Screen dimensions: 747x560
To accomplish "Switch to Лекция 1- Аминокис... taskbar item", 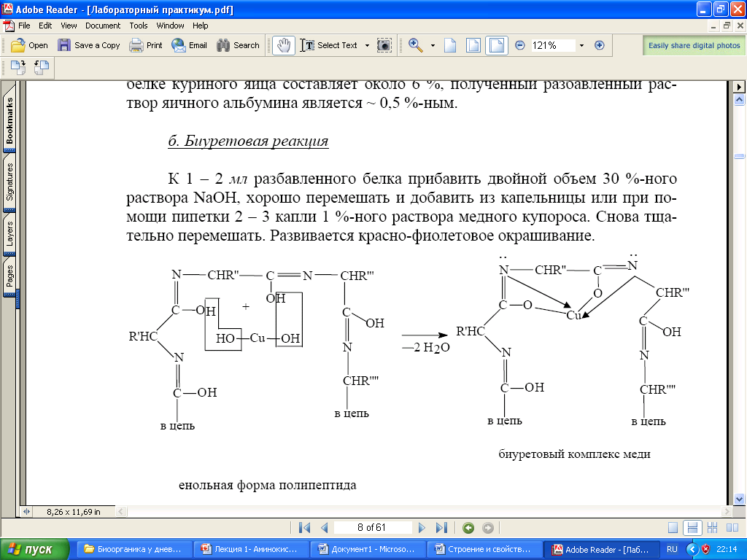I will (x=250, y=549).
